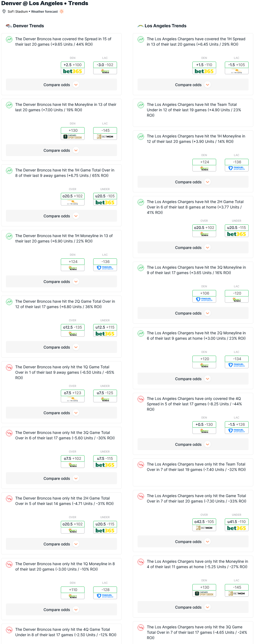Click BetRivers o20.5 +102 first-half over odds
Screen dimensions: 254x644
(73, 199)
